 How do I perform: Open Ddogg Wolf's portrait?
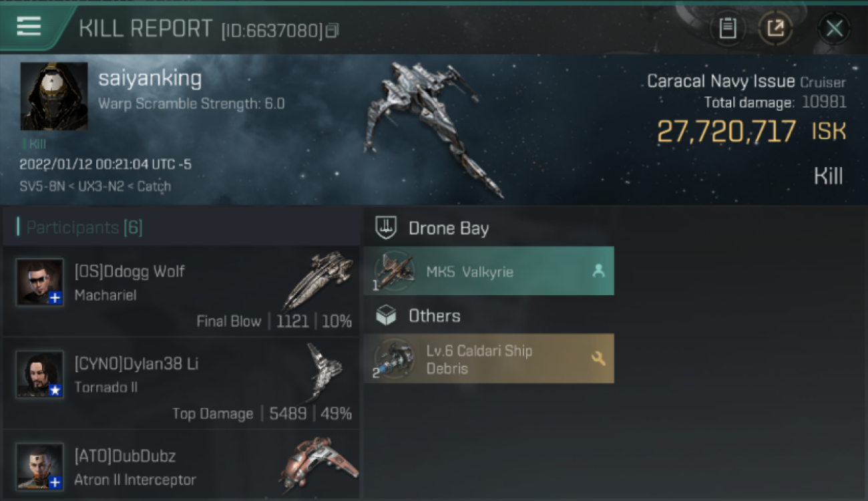coord(40,282)
